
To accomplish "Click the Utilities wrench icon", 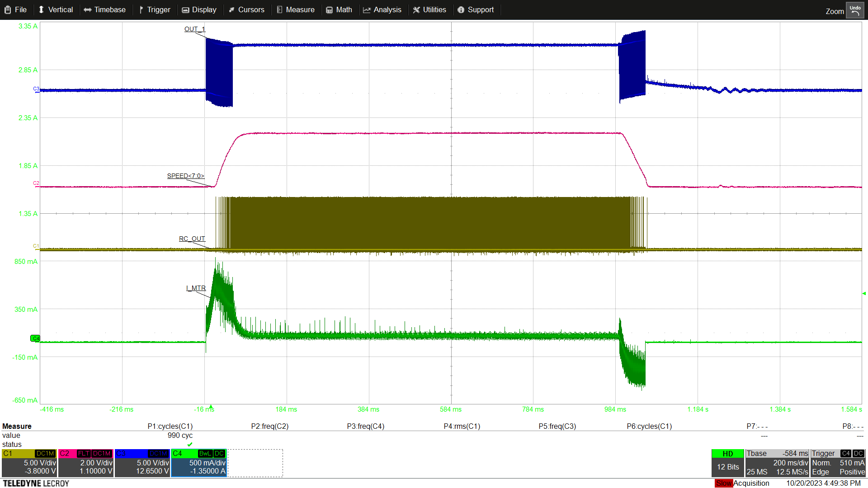I will [x=416, y=9].
